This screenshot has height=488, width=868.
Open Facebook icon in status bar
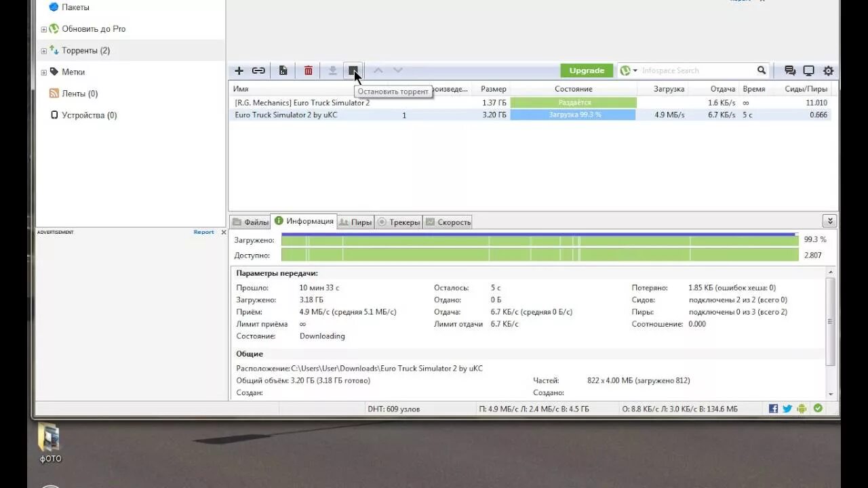click(x=773, y=409)
